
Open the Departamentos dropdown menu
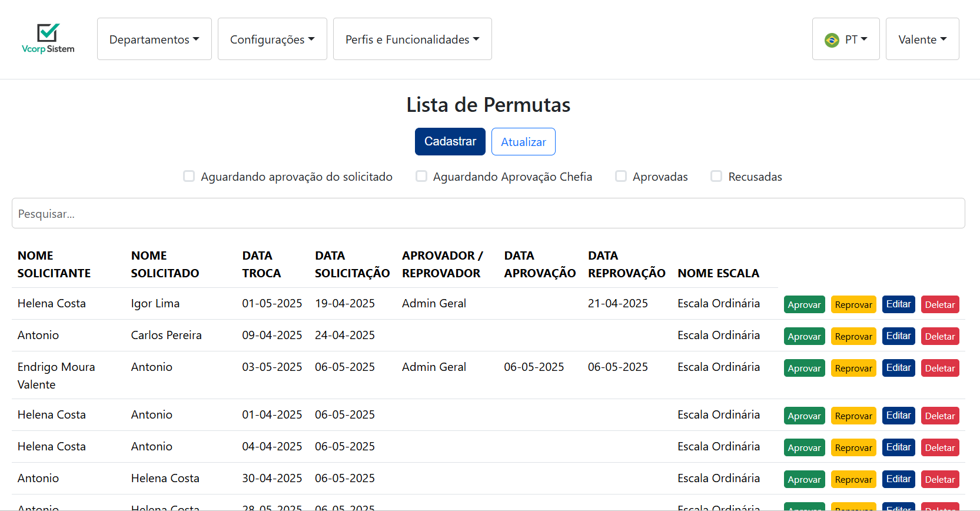154,39
